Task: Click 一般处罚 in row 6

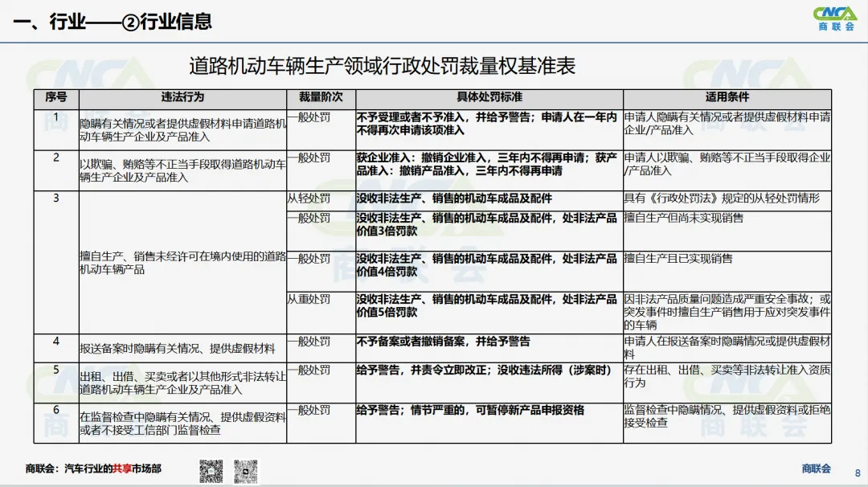Action: (x=309, y=410)
